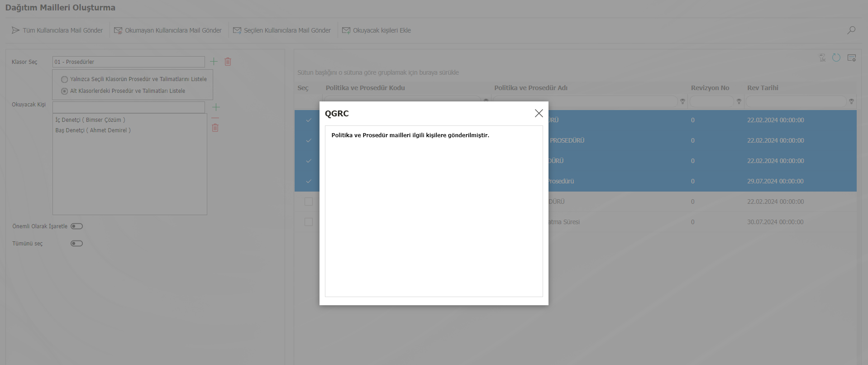Open the search magnifier at top right
Image resolution: width=868 pixels, height=365 pixels.
tap(851, 30)
